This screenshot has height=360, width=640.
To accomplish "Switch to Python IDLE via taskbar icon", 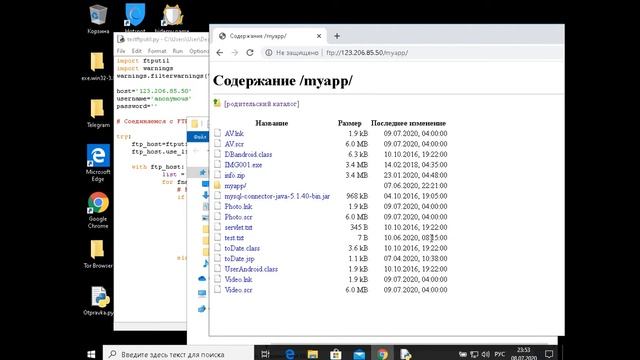I will [405, 354].
